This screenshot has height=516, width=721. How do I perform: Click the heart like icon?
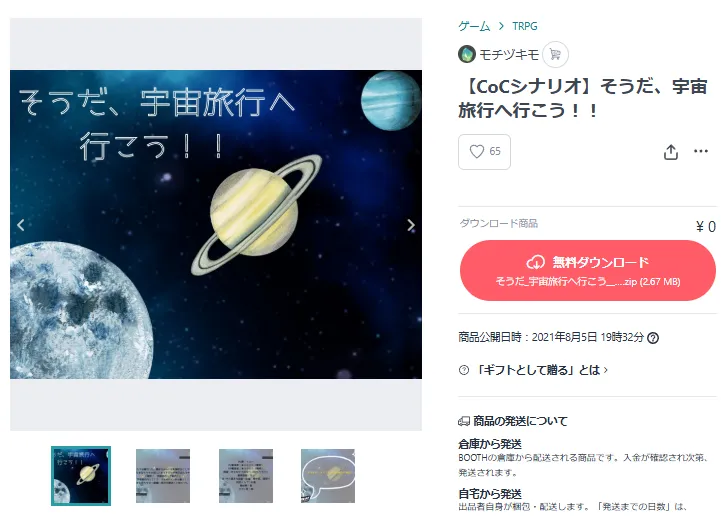point(476,151)
